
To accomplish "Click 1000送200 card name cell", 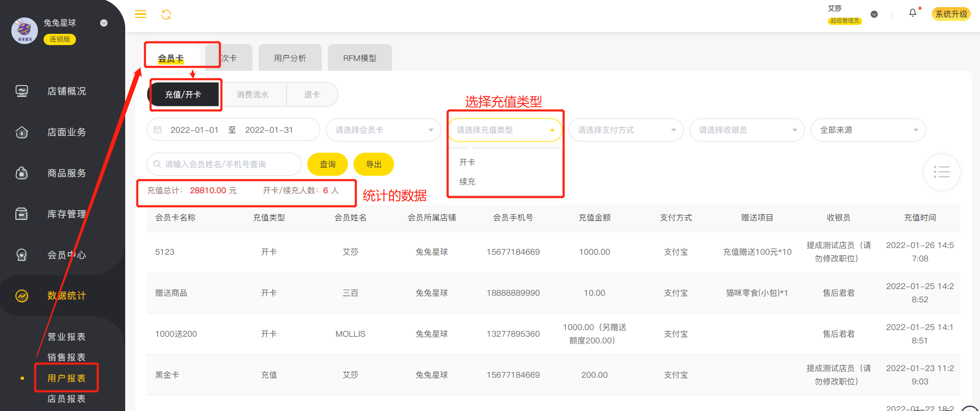I will (x=176, y=334).
